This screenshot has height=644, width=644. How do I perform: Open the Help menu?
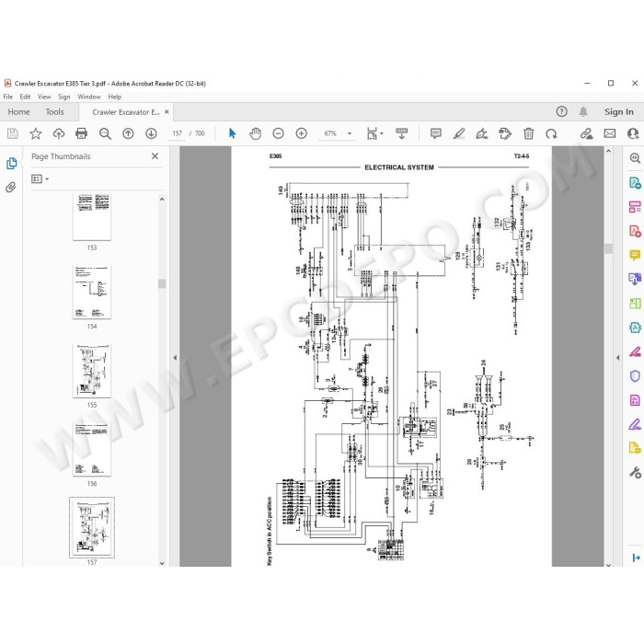pyautogui.click(x=115, y=97)
